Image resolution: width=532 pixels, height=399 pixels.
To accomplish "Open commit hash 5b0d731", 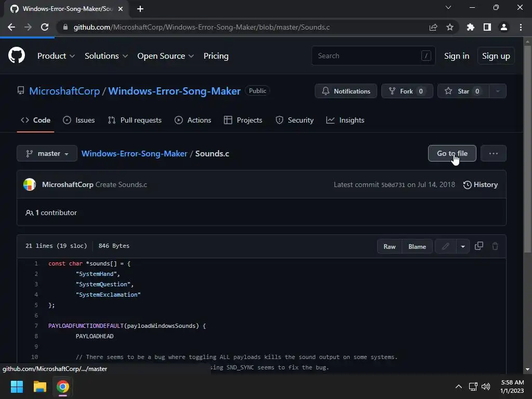I will pos(393,185).
